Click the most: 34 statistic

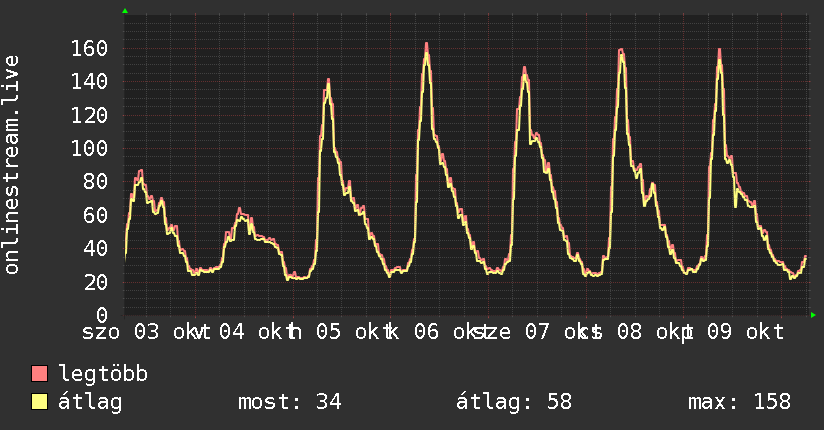pyautogui.click(x=290, y=402)
